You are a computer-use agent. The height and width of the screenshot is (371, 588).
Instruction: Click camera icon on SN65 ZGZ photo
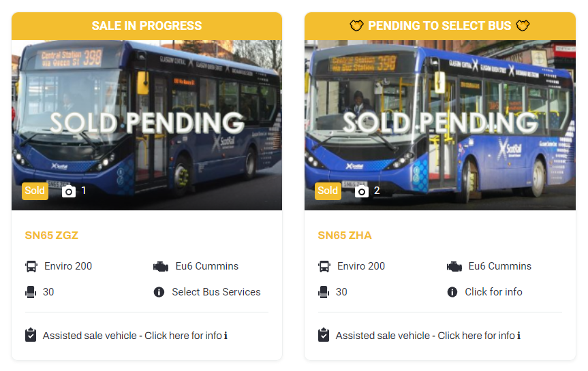pos(69,191)
